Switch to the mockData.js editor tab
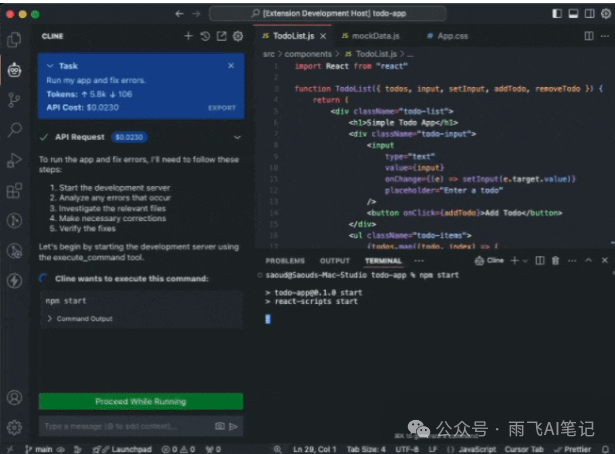615x454 pixels. click(370, 36)
